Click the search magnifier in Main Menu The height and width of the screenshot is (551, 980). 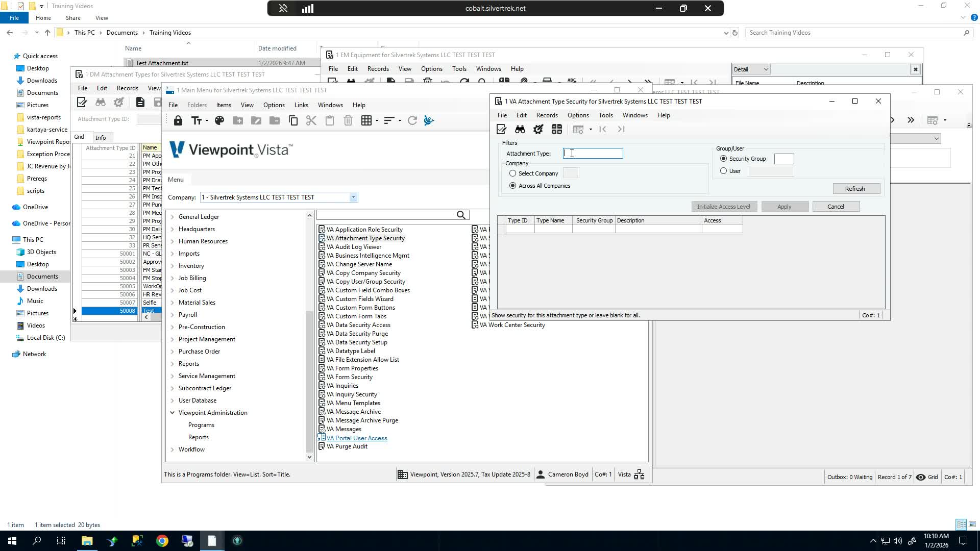tap(461, 215)
